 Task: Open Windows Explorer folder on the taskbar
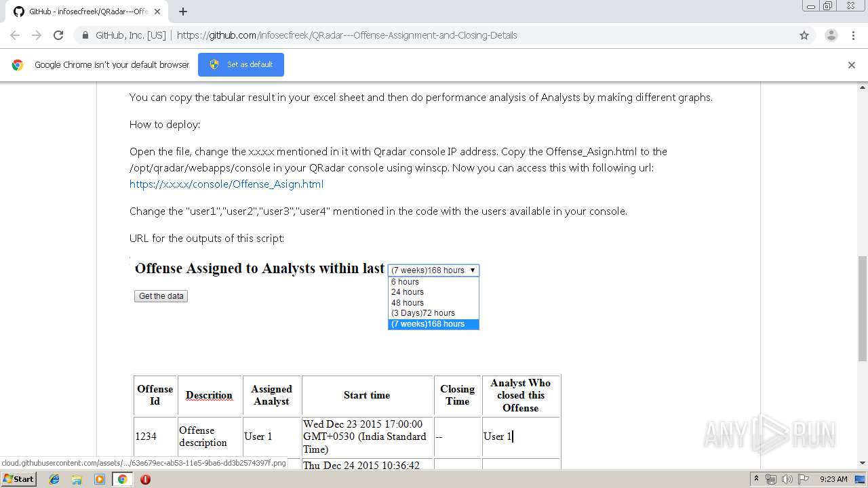click(77, 479)
